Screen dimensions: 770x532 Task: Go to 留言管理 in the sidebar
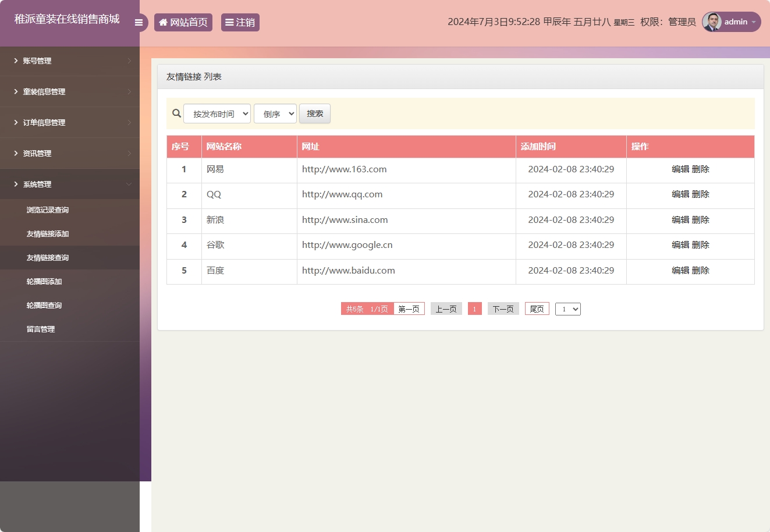41,329
